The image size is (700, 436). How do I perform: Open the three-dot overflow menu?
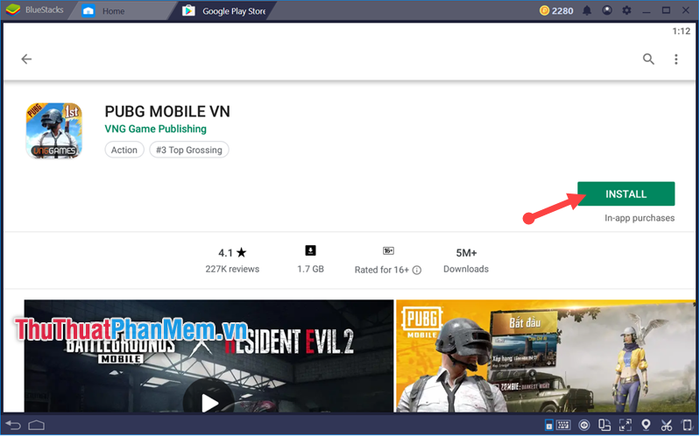(x=676, y=59)
